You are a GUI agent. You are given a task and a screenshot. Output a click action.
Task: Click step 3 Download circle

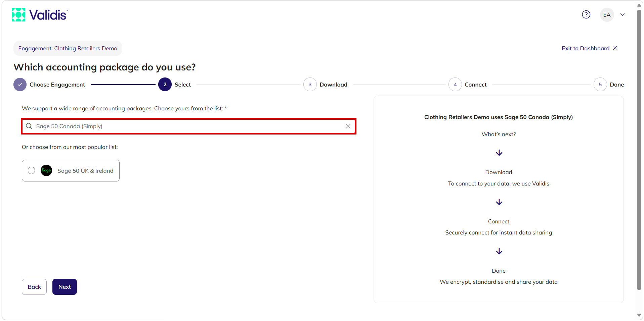point(310,85)
